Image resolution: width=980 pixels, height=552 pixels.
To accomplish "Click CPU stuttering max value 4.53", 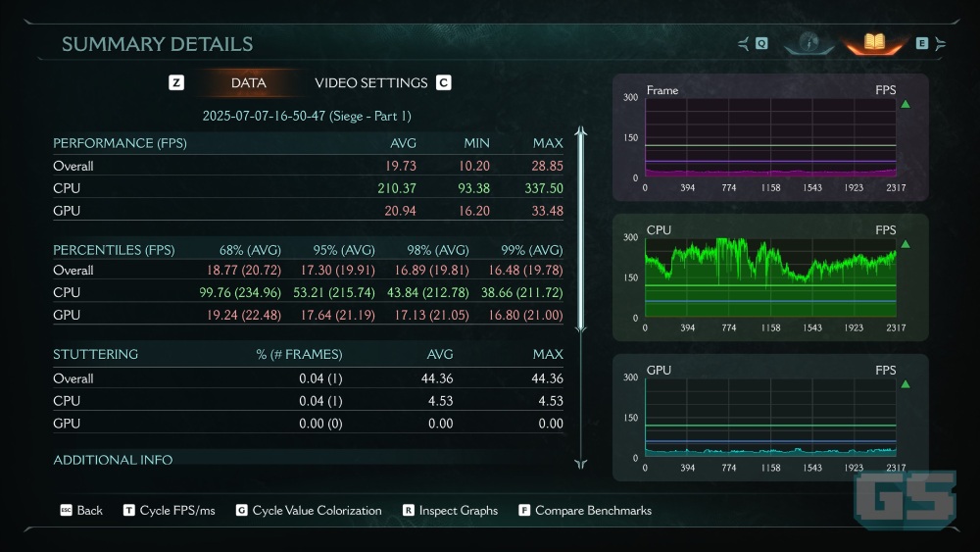I will (x=551, y=401).
